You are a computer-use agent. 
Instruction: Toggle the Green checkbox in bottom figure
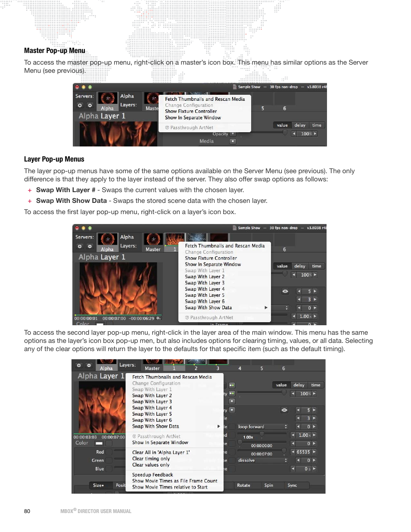click(x=109, y=460)
